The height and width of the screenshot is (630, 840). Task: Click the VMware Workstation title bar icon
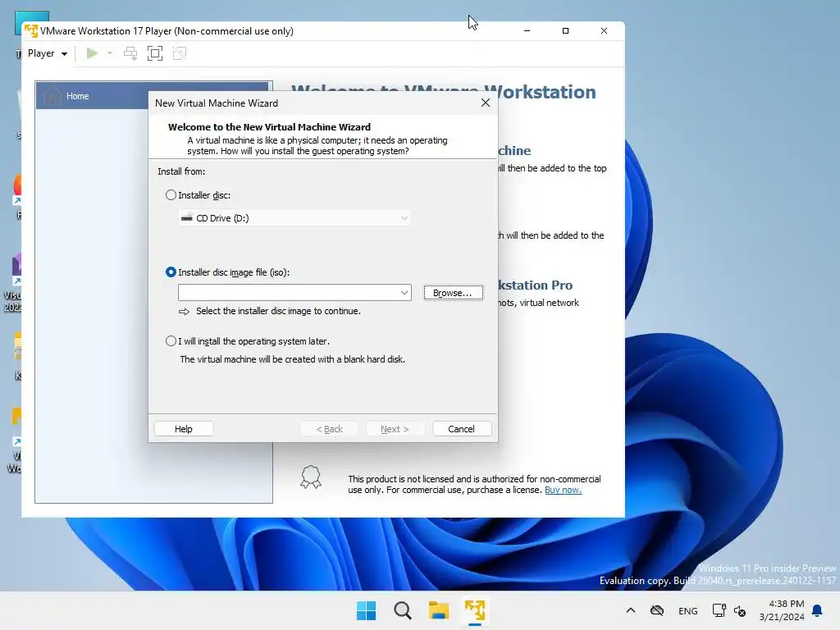coord(31,31)
